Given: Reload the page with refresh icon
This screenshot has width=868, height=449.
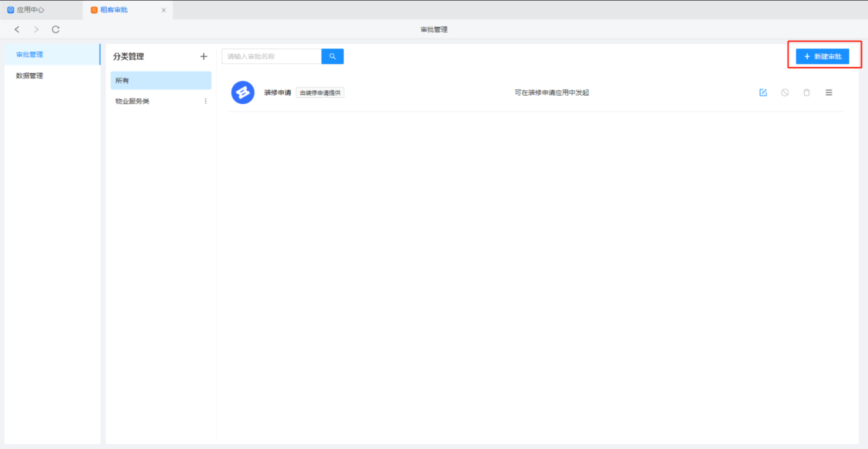Looking at the screenshot, I should pyautogui.click(x=56, y=30).
